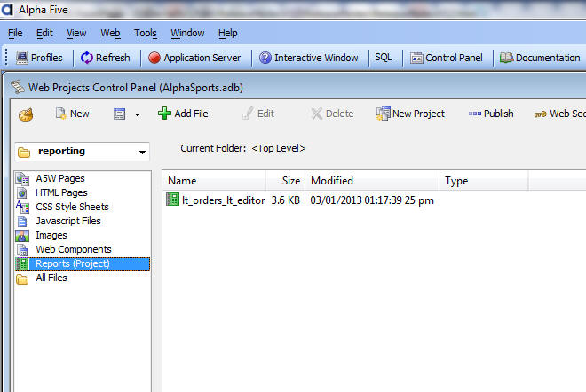This screenshot has width=586, height=392.
Task: Click the Application Server label
Action: pyautogui.click(x=202, y=58)
